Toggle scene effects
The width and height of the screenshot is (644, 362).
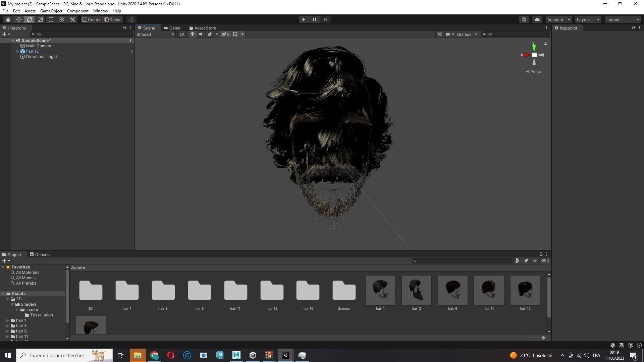point(210,34)
